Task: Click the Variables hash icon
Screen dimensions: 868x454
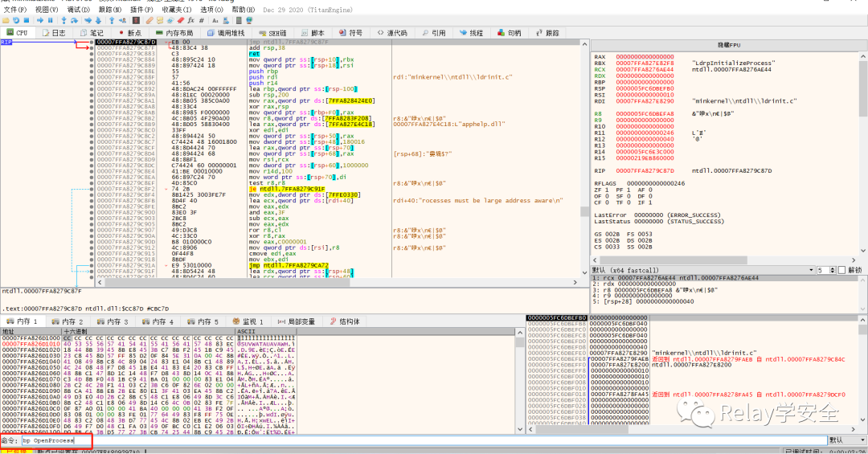Action: click(202, 20)
